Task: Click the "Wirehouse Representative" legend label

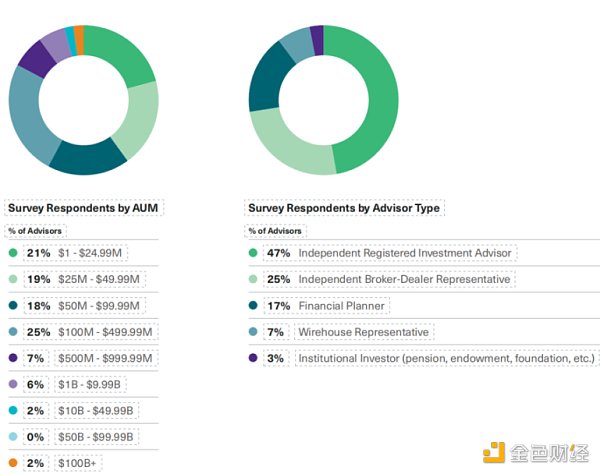Action: (x=363, y=332)
